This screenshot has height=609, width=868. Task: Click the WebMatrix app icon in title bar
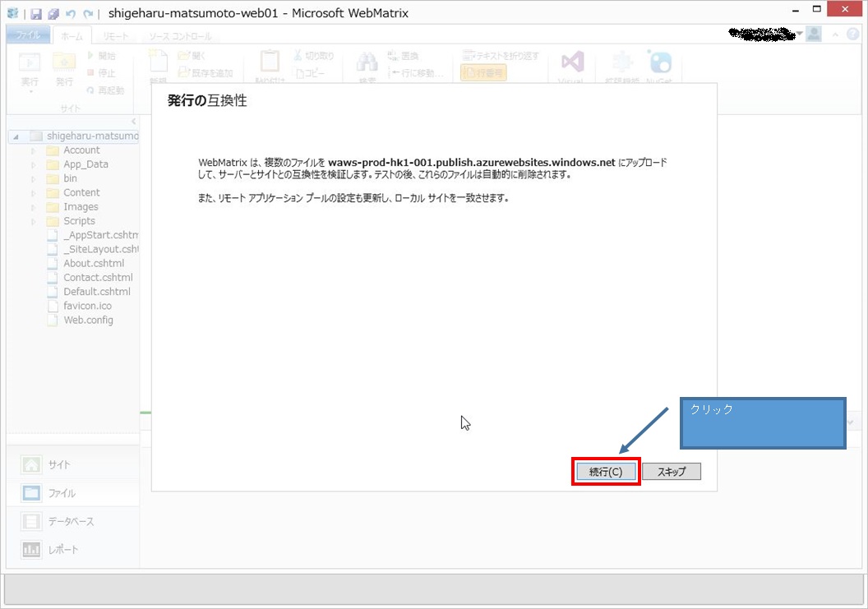pyautogui.click(x=12, y=13)
